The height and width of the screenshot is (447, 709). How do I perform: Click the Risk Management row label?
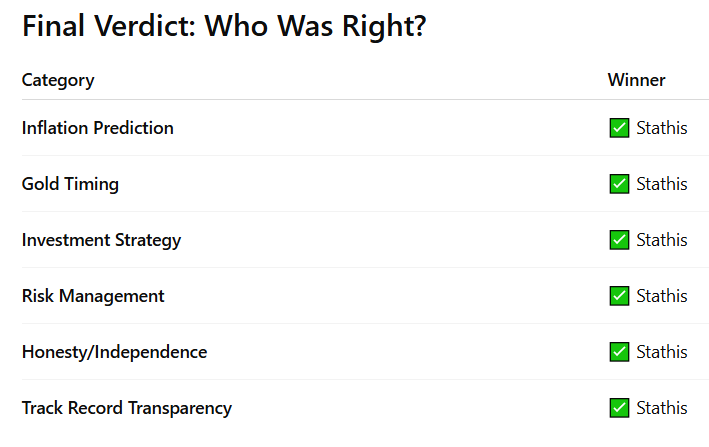(x=93, y=296)
